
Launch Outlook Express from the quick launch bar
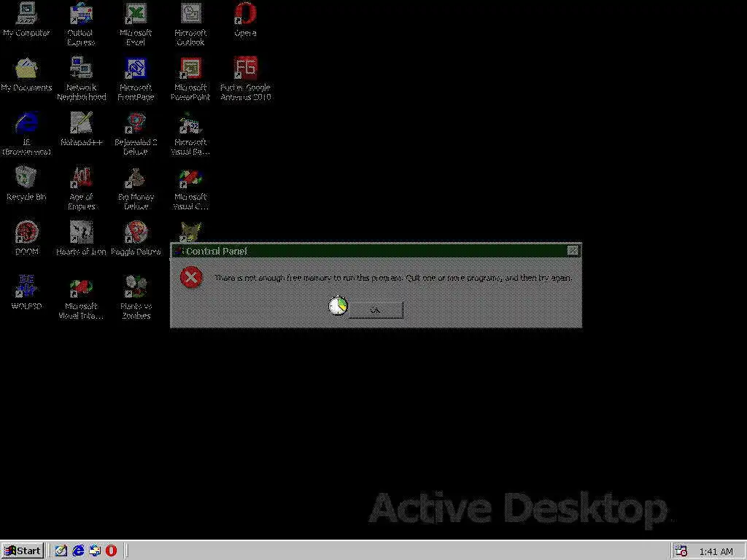point(94,551)
